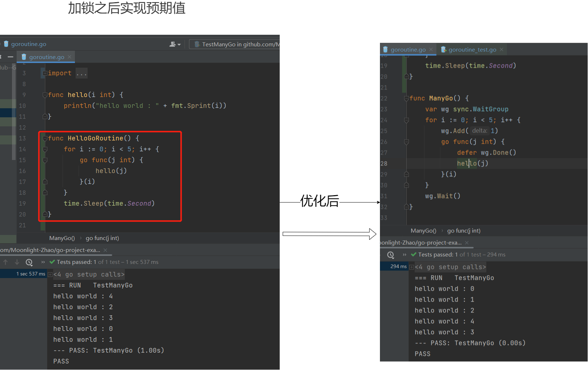588x370 pixels.
Task: Select the goroutine.go tab in right window
Action: tap(408, 50)
